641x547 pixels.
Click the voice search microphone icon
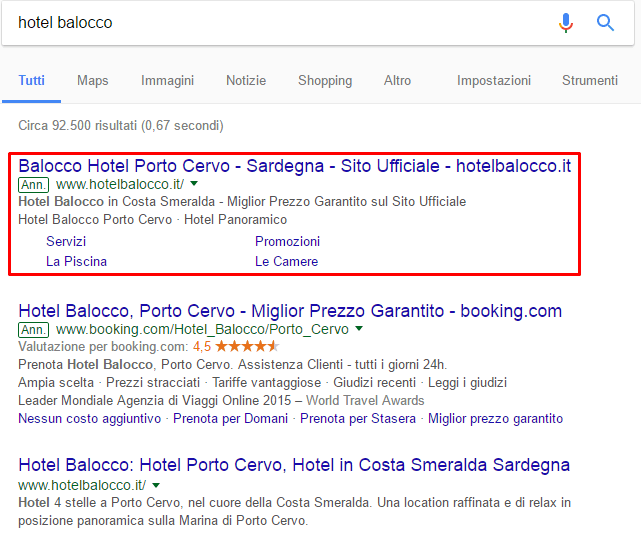566,22
